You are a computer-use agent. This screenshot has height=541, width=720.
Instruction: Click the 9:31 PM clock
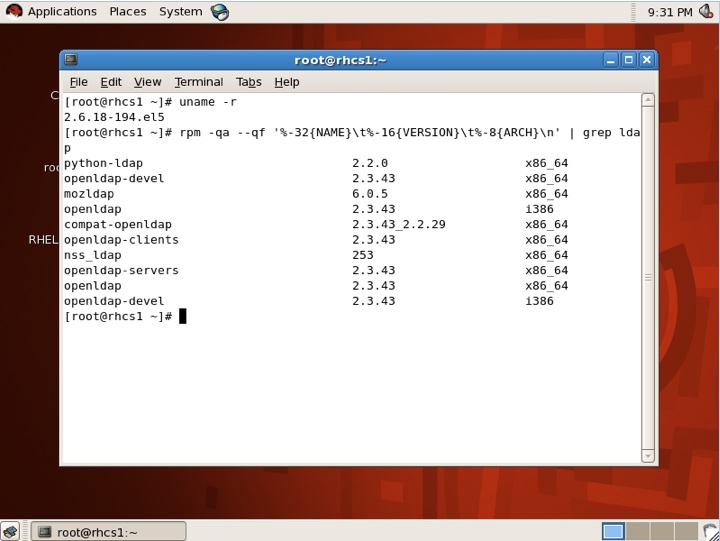coord(669,12)
